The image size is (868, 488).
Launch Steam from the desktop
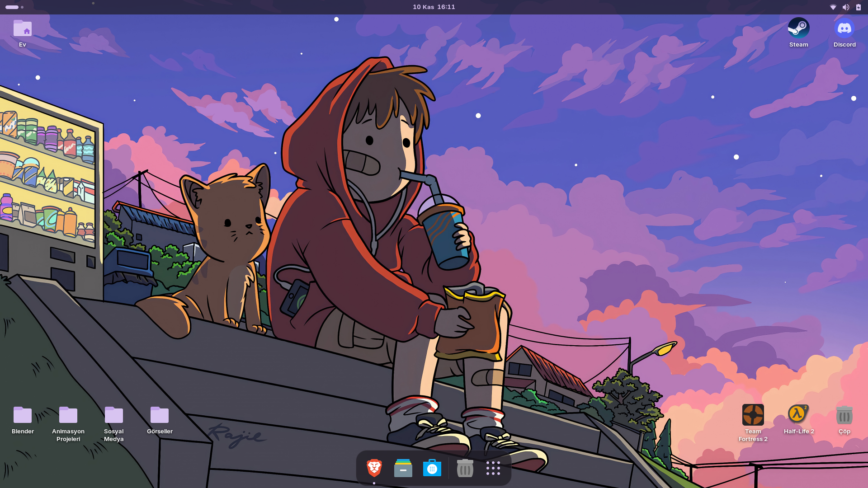798,28
